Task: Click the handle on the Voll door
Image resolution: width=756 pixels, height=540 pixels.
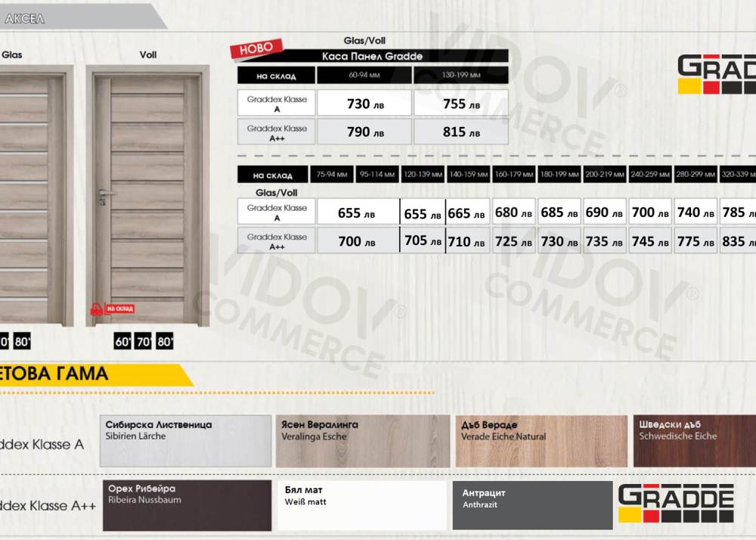Action: pyautogui.click(x=104, y=196)
